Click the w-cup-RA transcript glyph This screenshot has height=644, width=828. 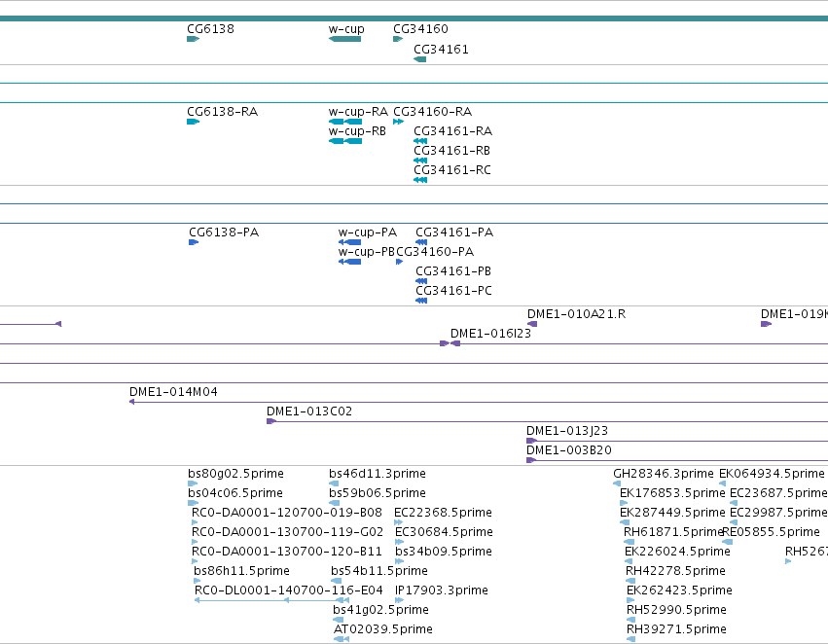point(345,122)
